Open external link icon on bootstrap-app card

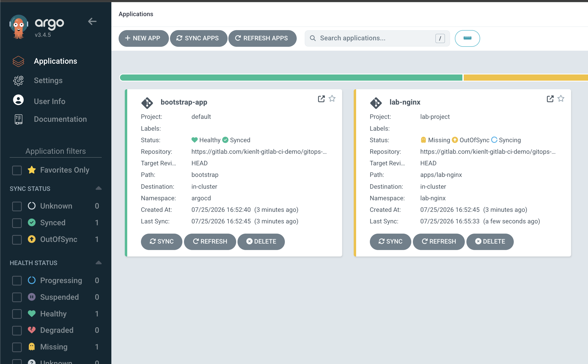(x=321, y=99)
